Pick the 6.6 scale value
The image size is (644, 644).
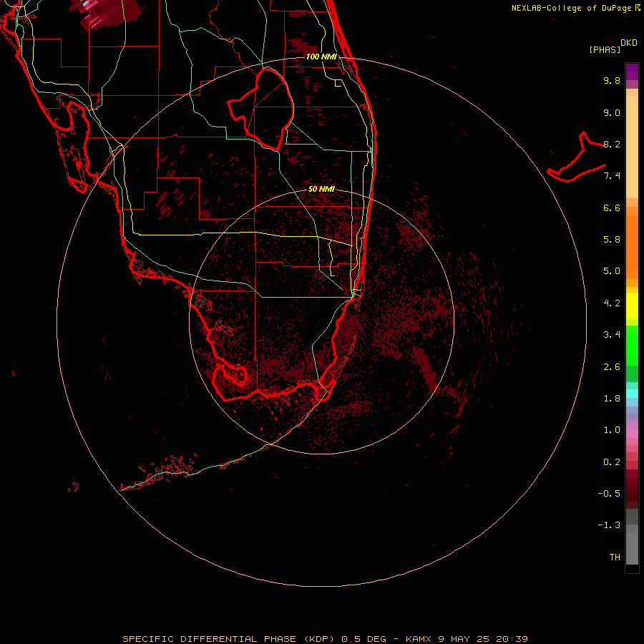pos(612,208)
